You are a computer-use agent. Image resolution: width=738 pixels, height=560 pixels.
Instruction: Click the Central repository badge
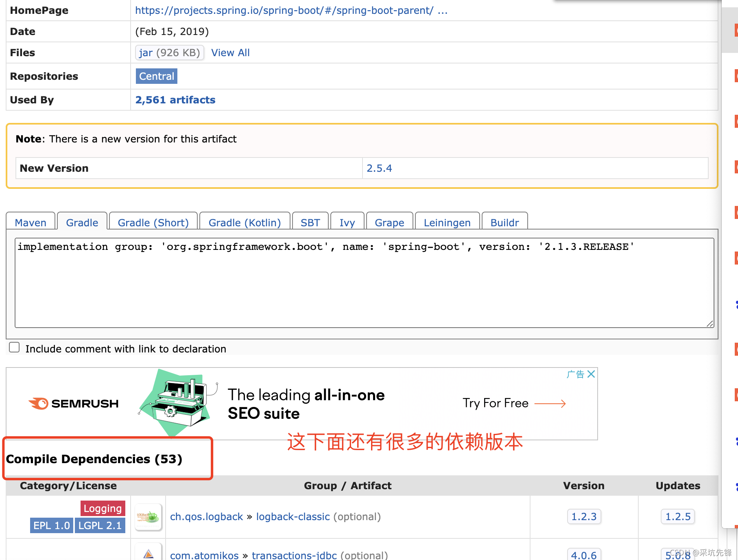pos(157,76)
